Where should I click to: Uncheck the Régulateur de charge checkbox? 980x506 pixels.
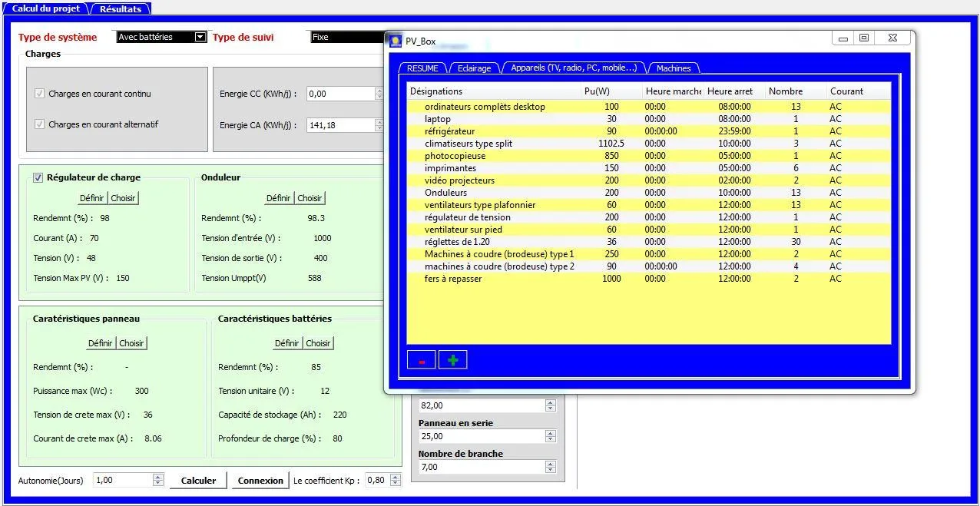(x=38, y=177)
